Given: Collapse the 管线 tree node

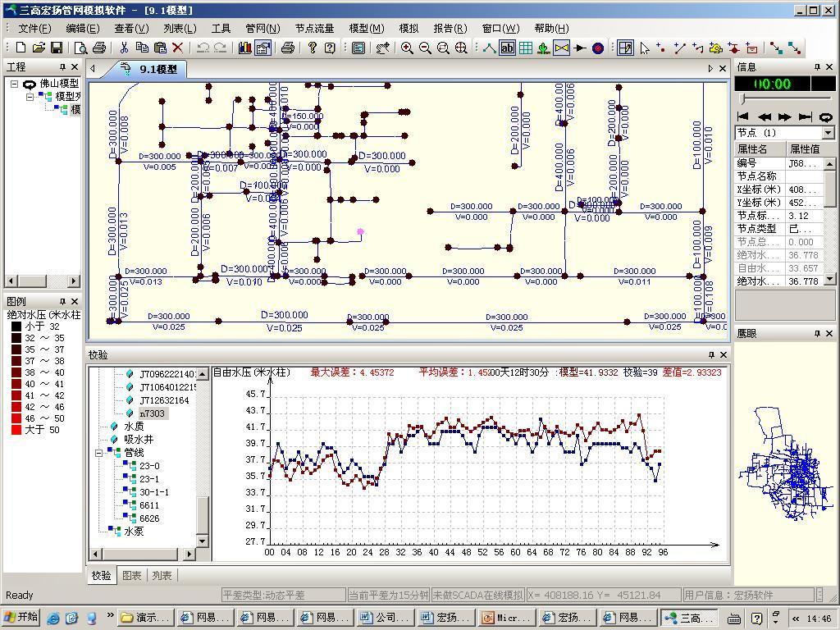Looking at the screenshot, I should tap(98, 453).
